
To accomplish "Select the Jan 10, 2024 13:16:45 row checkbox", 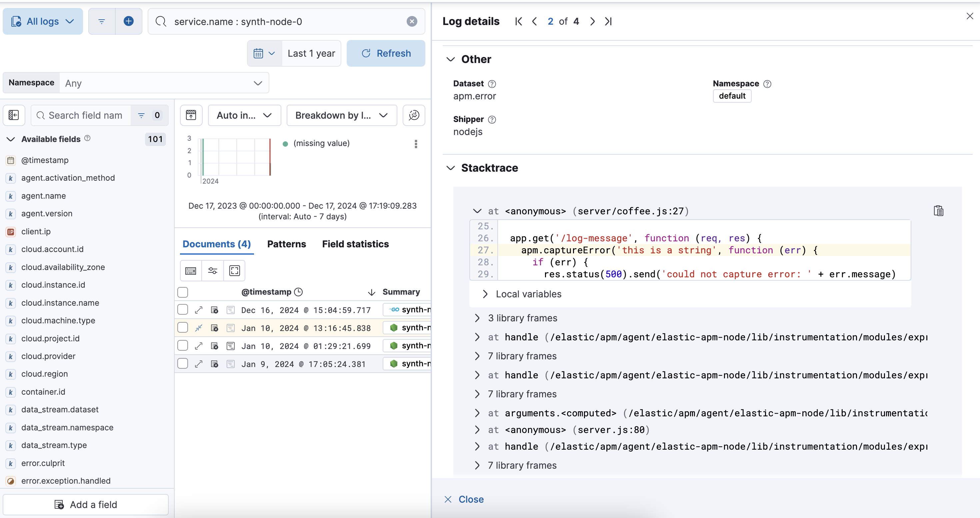I will click(x=183, y=328).
